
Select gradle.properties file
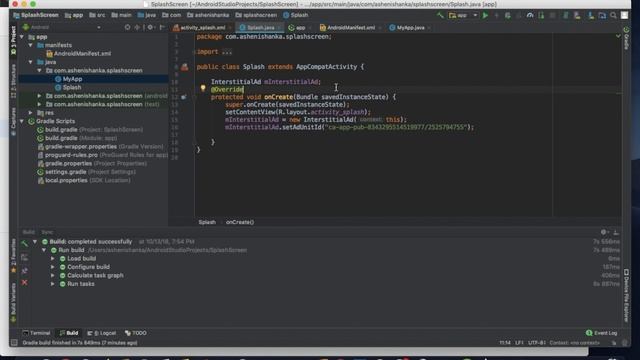point(92,164)
